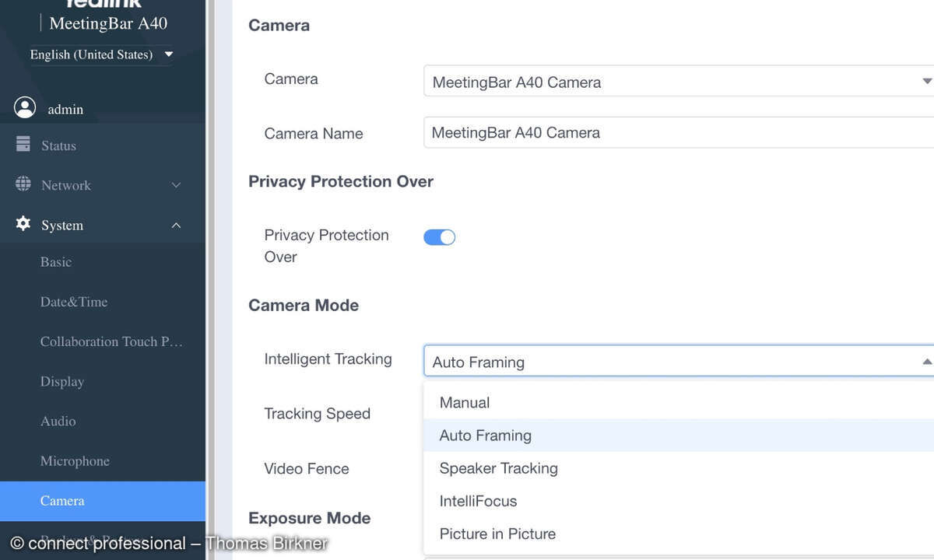Click the Network globe icon
The height and width of the screenshot is (560, 934).
23,184
